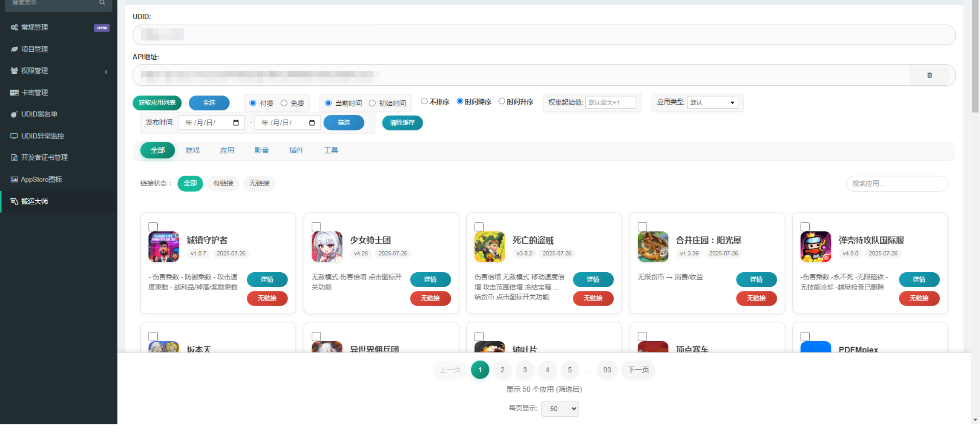980x432 pixels.
Task: Filter link status by 无链接
Action: click(260, 183)
